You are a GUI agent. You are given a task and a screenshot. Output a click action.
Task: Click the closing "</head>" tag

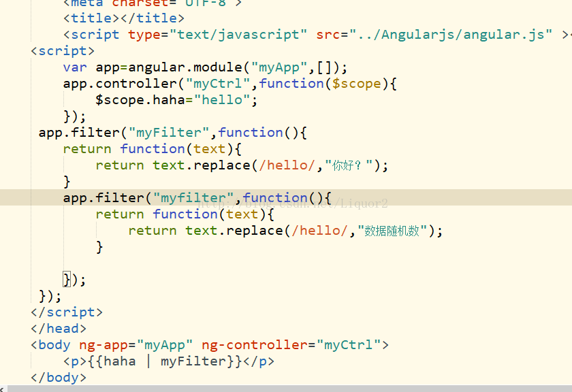(x=59, y=329)
